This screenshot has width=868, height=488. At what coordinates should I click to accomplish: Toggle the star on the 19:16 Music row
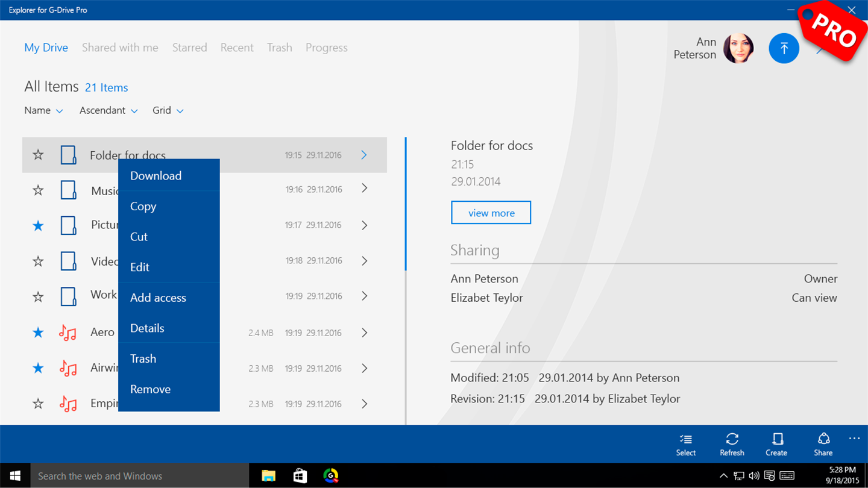tap(38, 190)
